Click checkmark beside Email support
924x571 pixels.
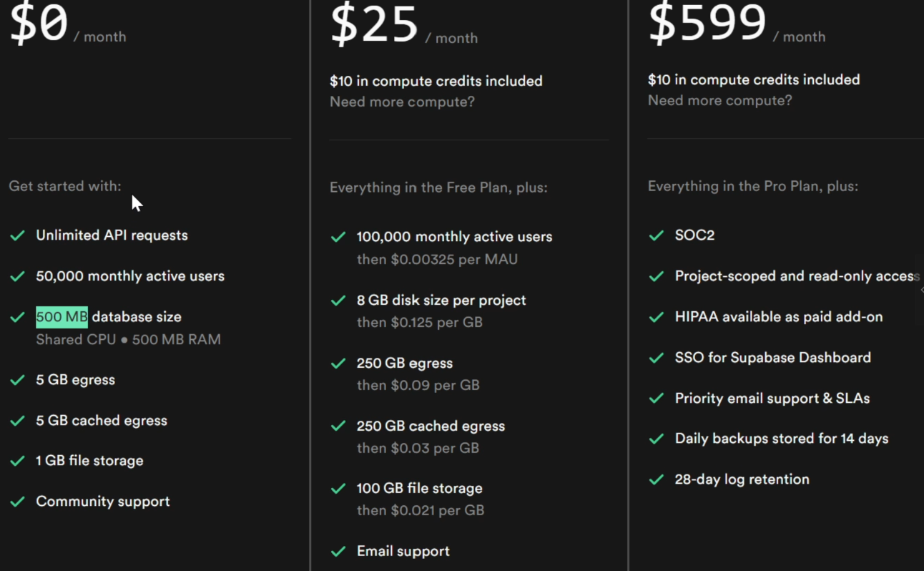click(x=338, y=551)
